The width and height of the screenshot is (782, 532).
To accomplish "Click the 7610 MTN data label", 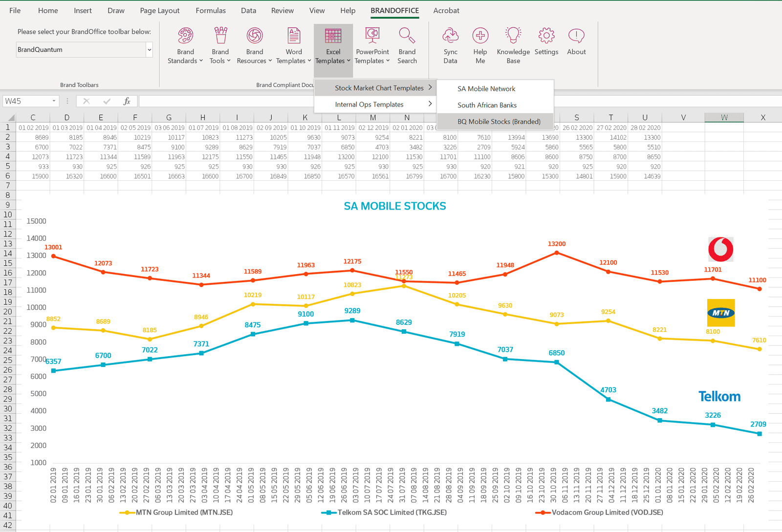I will pyautogui.click(x=759, y=340).
